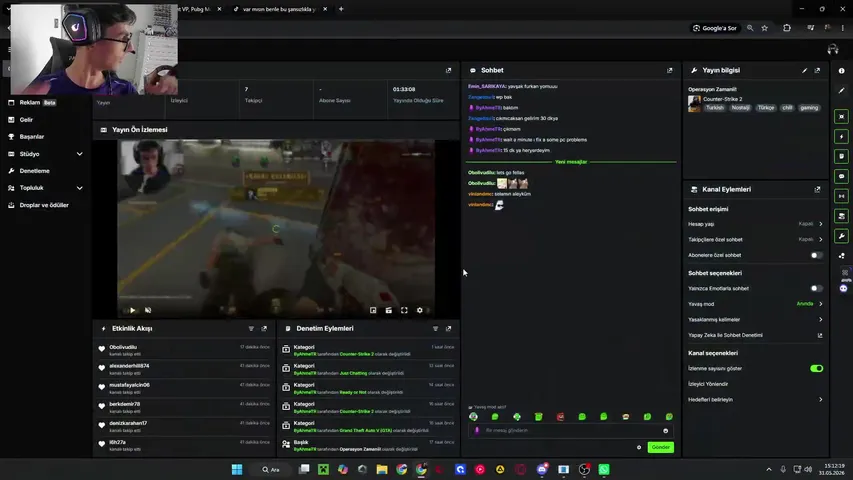853x480 pixels.
Task: Unmute the stream preview audio
Action: tap(148, 310)
